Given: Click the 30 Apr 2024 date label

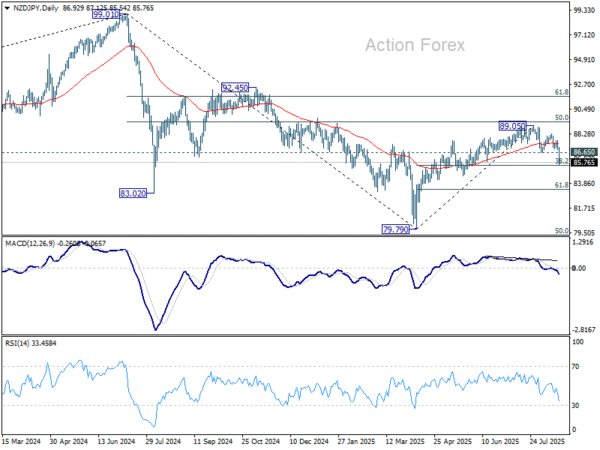Looking at the screenshot, I should [x=69, y=441].
